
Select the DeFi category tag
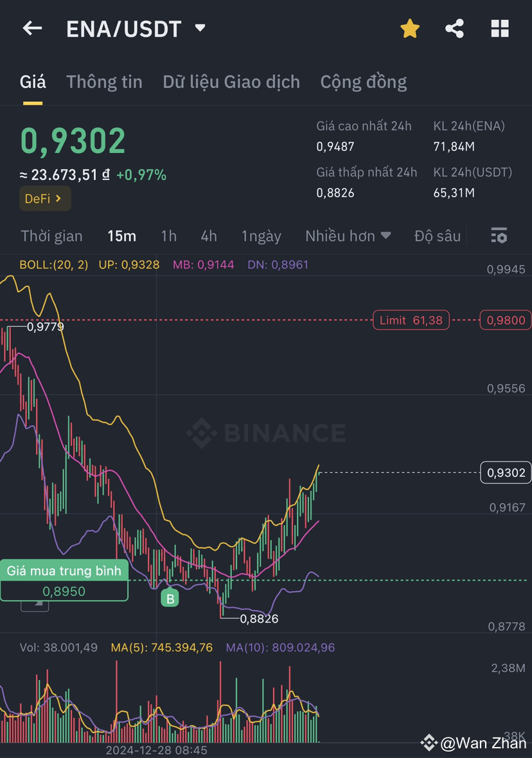[x=40, y=198]
